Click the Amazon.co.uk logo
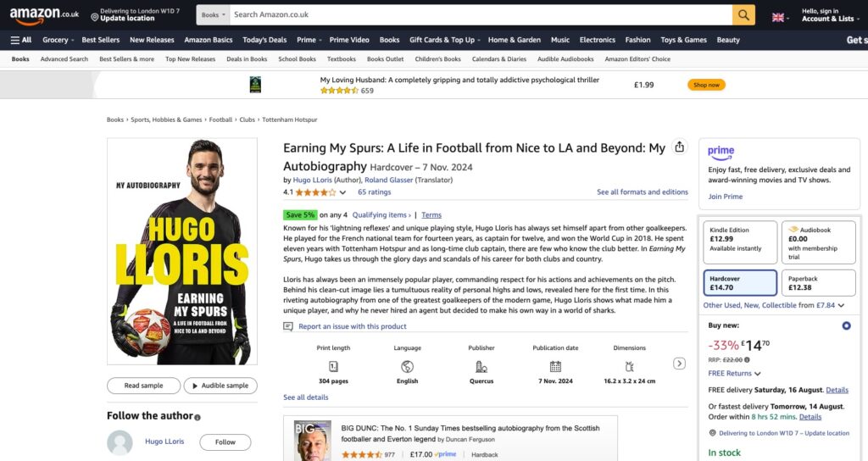The height and width of the screenshot is (461, 868). tap(44, 15)
